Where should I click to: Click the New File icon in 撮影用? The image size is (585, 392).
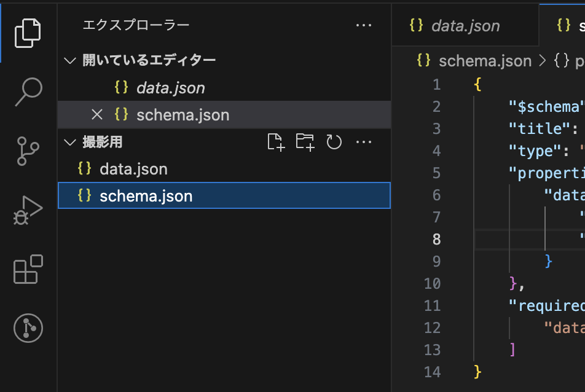[x=275, y=141]
